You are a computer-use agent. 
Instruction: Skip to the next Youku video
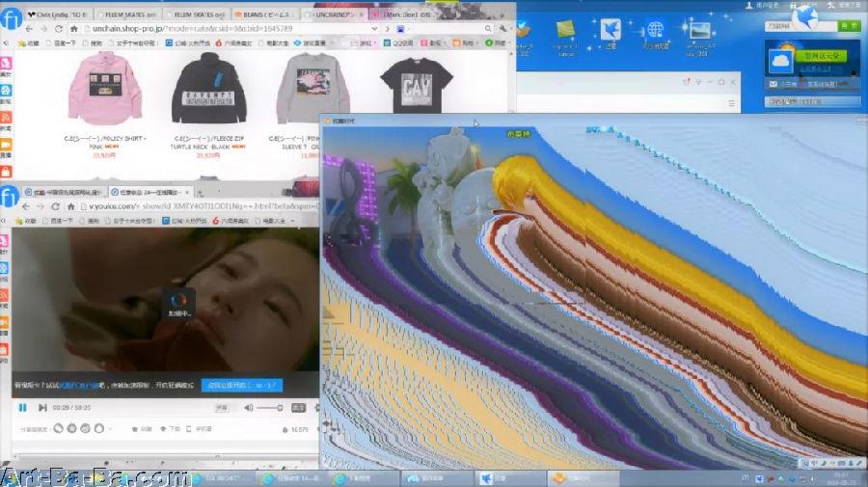[42, 408]
